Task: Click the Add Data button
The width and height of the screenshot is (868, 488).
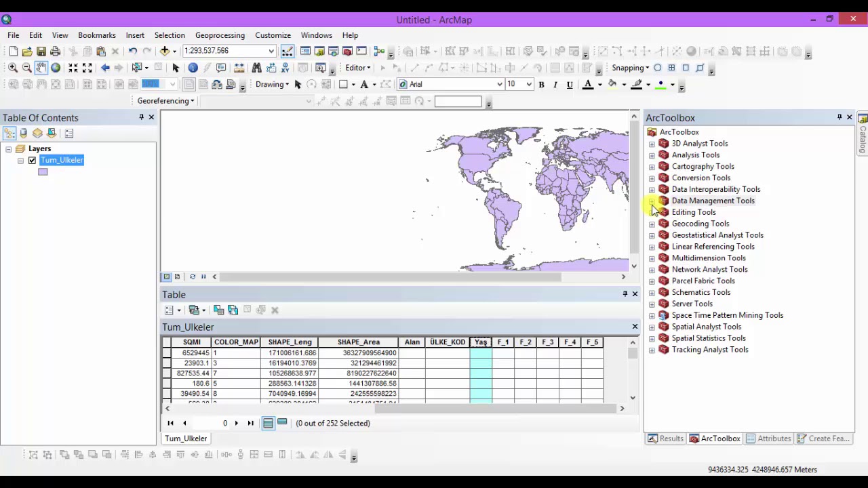Action: click(x=165, y=52)
